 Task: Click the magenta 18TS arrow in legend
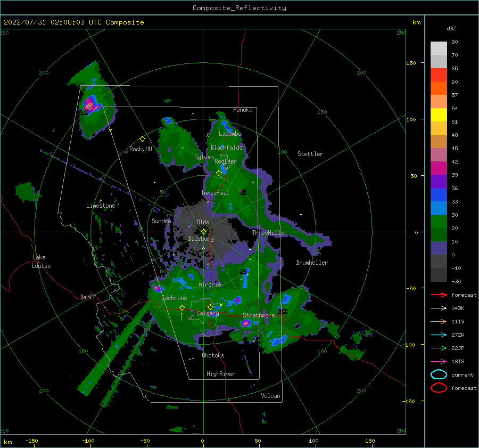(439, 361)
